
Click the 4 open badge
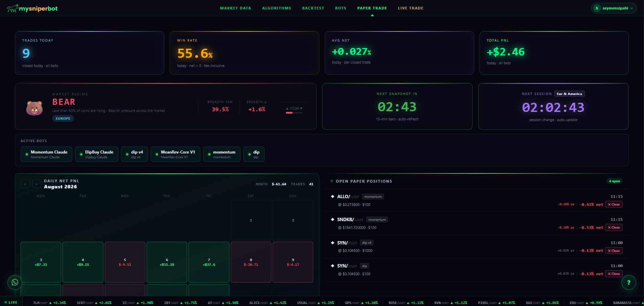click(x=614, y=181)
